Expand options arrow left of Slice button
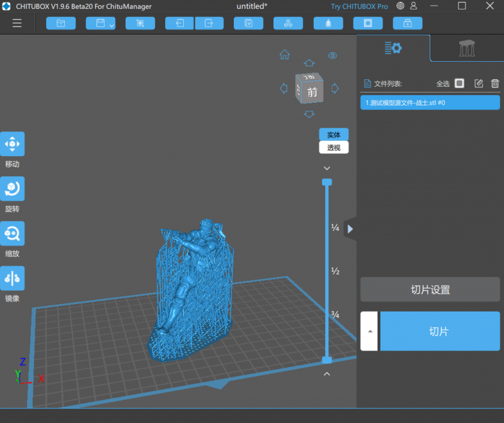 [x=369, y=331]
